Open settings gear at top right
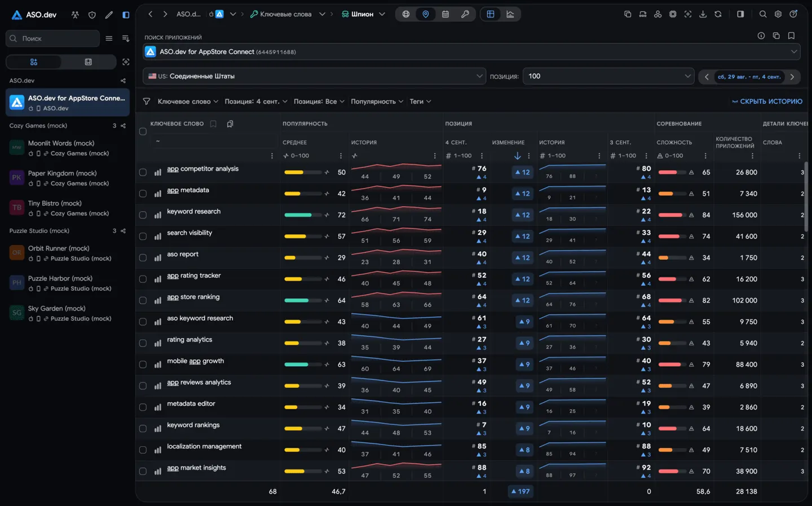Image resolution: width=812 pixels, height=506 pixels. click(x=778, y=14)
